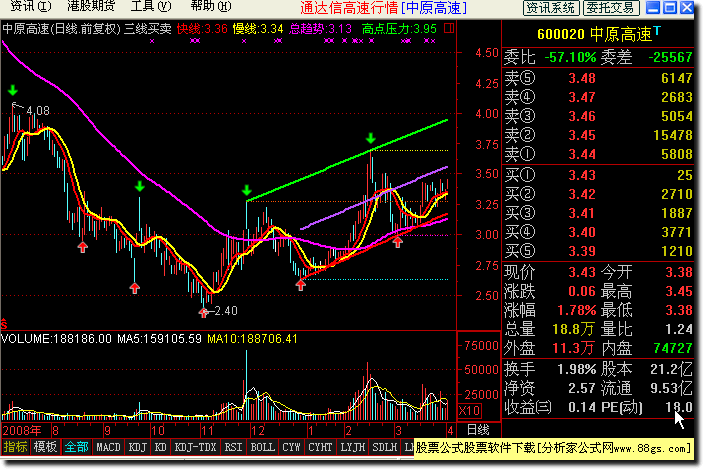Click the red buy arrow in late August
Viewport: 706px width, 471px height.
point(82,247)
